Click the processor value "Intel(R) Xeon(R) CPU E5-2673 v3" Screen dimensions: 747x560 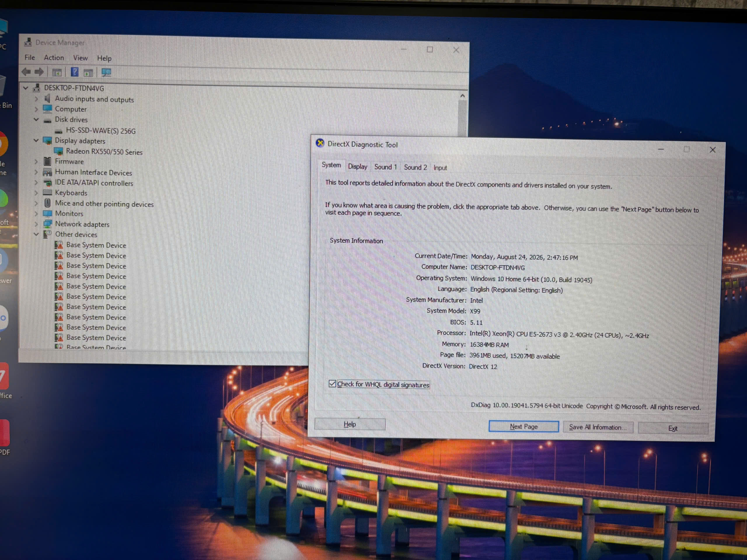pos(515,334)
